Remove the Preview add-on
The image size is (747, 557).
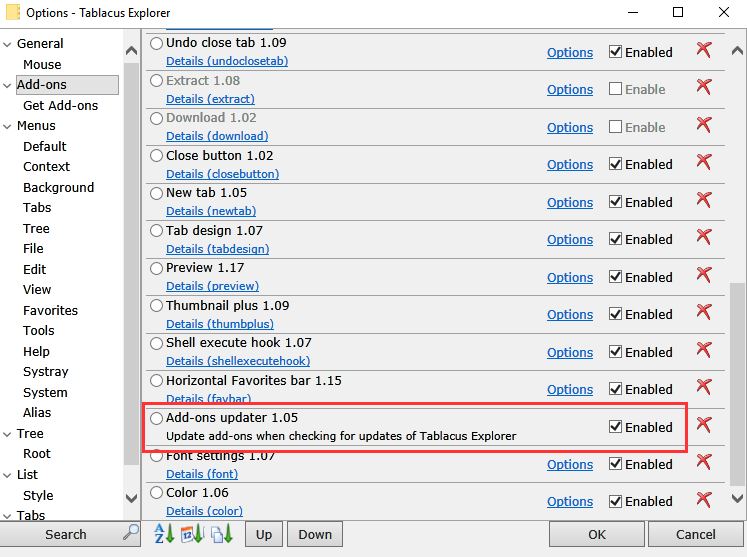[x=704, y=275]
